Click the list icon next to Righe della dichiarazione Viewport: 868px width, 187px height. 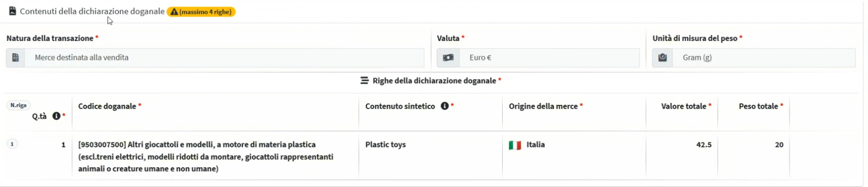click(364, 81)
